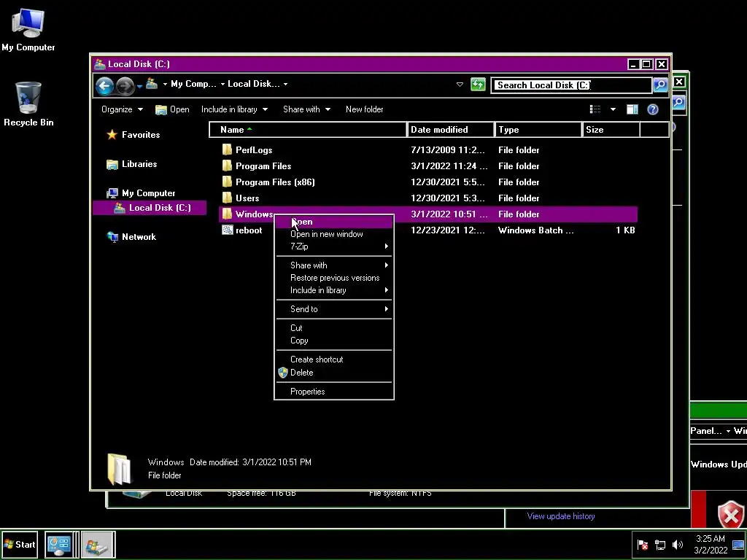
Task: Choose Open in new window
Action: tap(334, 234)
